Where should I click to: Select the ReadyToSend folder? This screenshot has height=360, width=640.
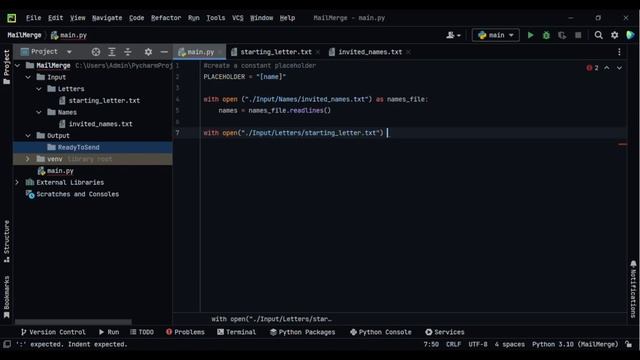(x=73, y=147)
